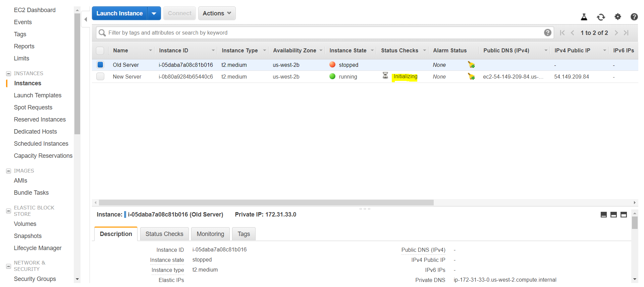This screenshot has width=644, height=287.
Task: Collapse the Network & Security section
Action: click(8, 266)
